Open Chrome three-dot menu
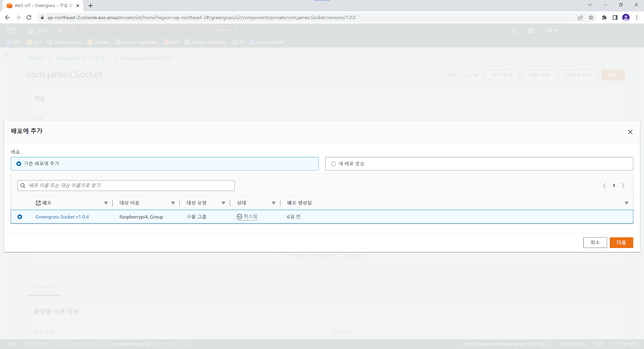This screenshot has width=644, height=349. point(637,17)
